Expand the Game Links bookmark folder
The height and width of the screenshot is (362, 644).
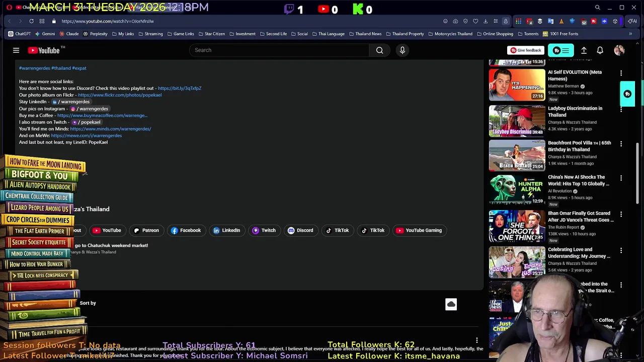coord(181,34)
